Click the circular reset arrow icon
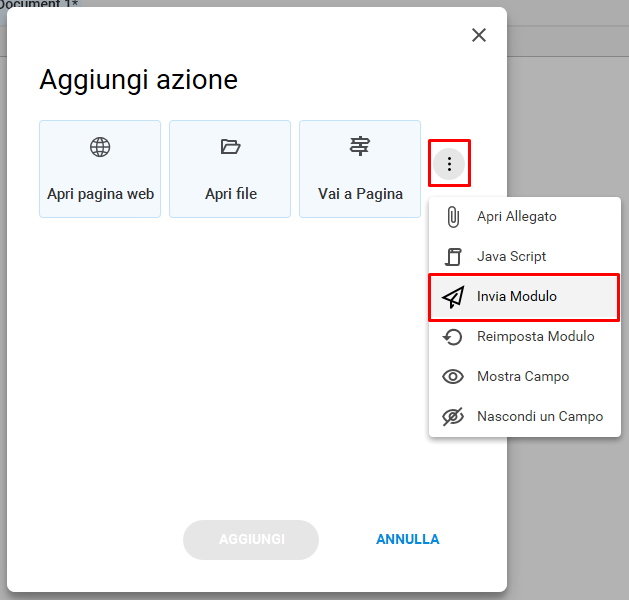629x600 pixels. (x=453, y=337)
